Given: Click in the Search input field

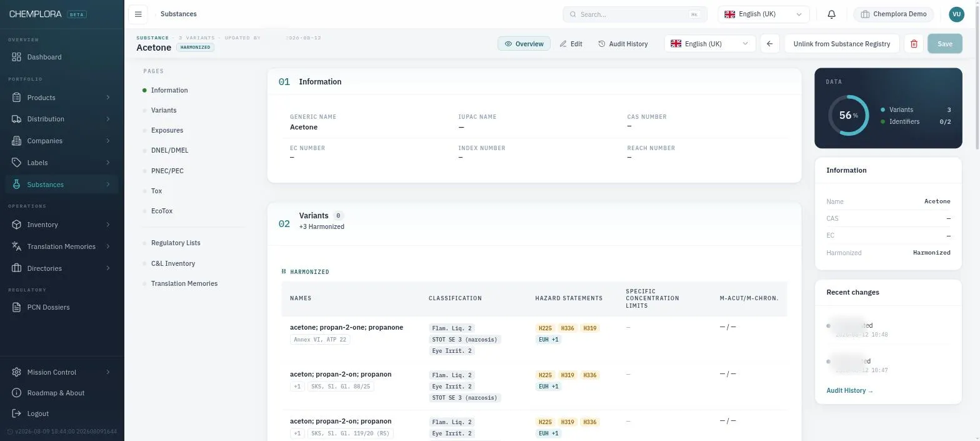Looking at the screenshot, I should [634, 14].
